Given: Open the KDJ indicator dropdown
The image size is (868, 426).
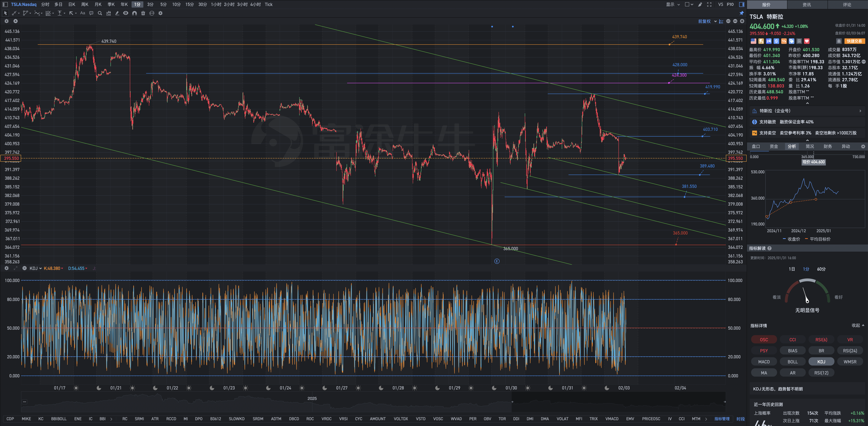Looking at the screenshot, I should [x=36, y=268].
